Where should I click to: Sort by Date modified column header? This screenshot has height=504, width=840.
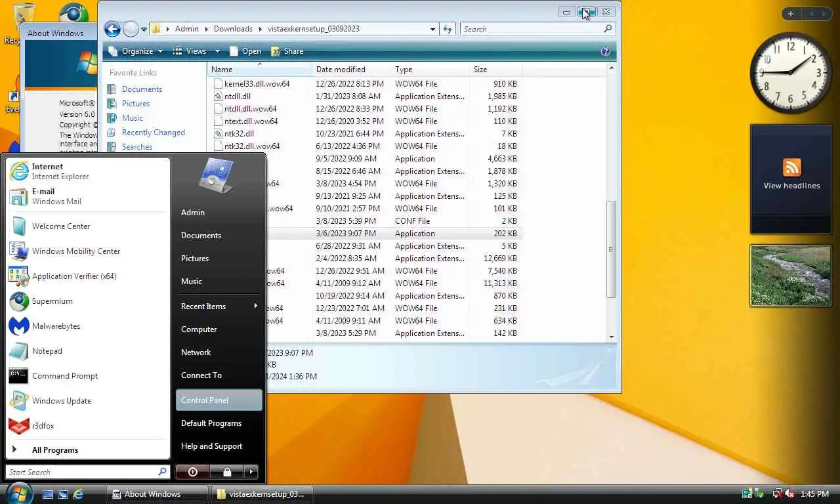351,70
